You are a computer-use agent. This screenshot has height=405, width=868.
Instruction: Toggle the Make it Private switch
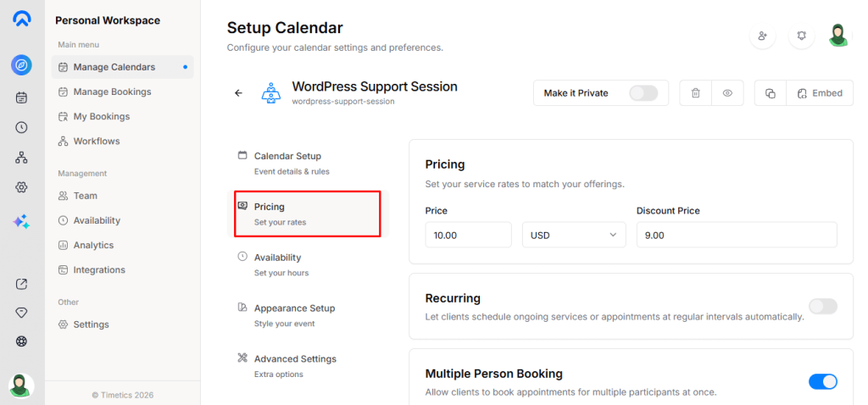click(x=643, y=93)
